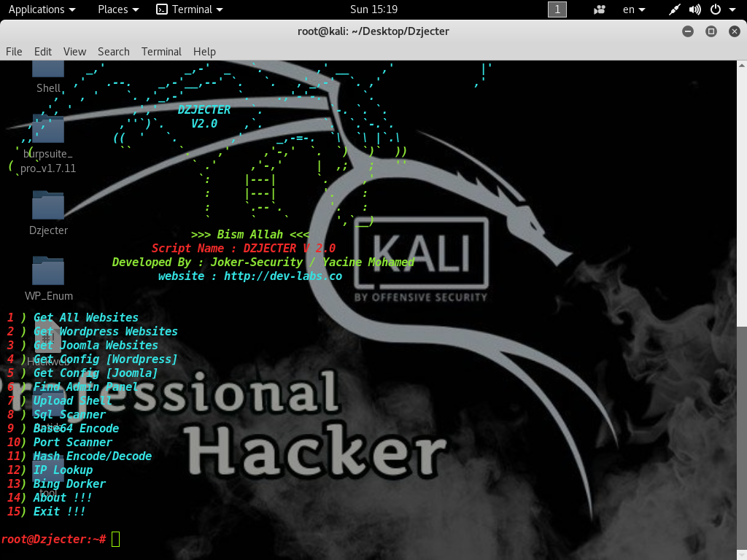Click the 'About !!!' text
747x560 pixels.
coord(63,497)
